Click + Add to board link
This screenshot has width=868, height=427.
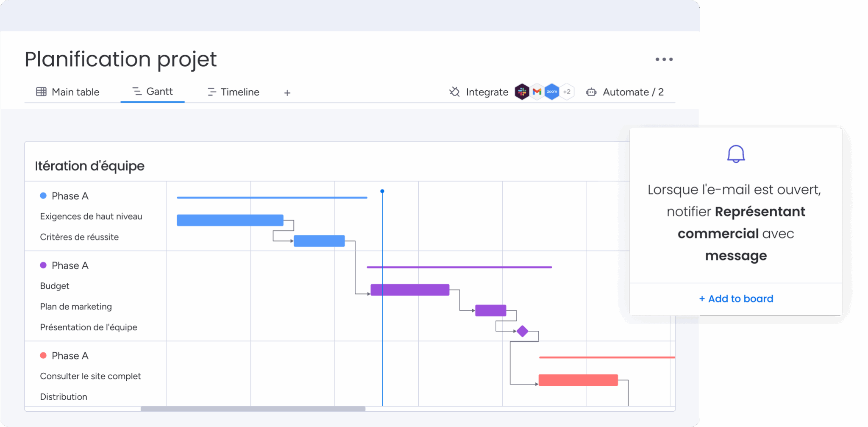(736, 299)
